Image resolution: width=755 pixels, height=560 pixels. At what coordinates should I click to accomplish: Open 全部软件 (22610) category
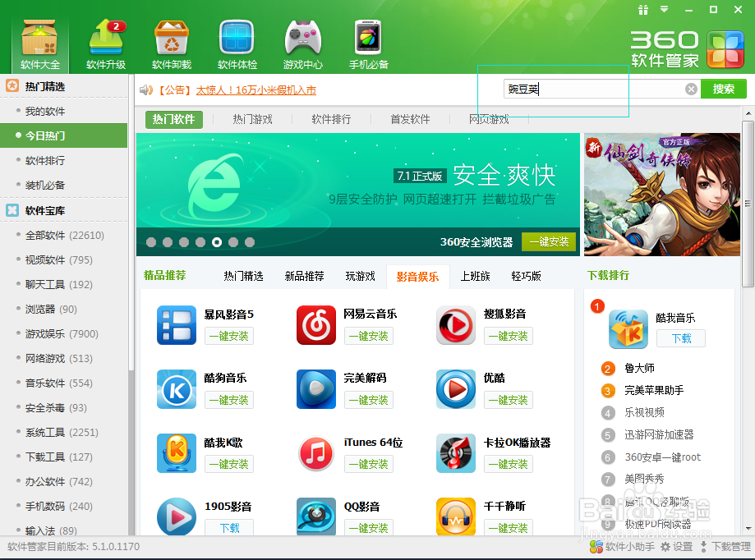click(64, 236)
